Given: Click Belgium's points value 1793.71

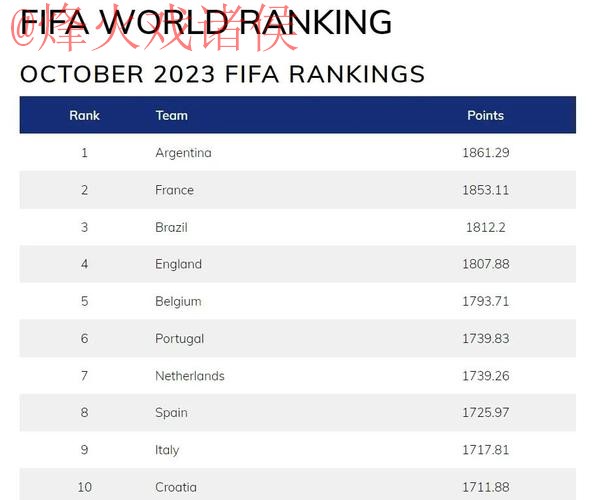Looking at the screenshot, I should pyautogui.click(x=486, y=301).
